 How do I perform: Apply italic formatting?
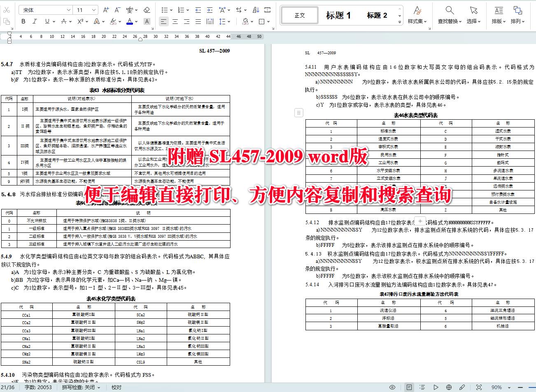click(35, 22)
